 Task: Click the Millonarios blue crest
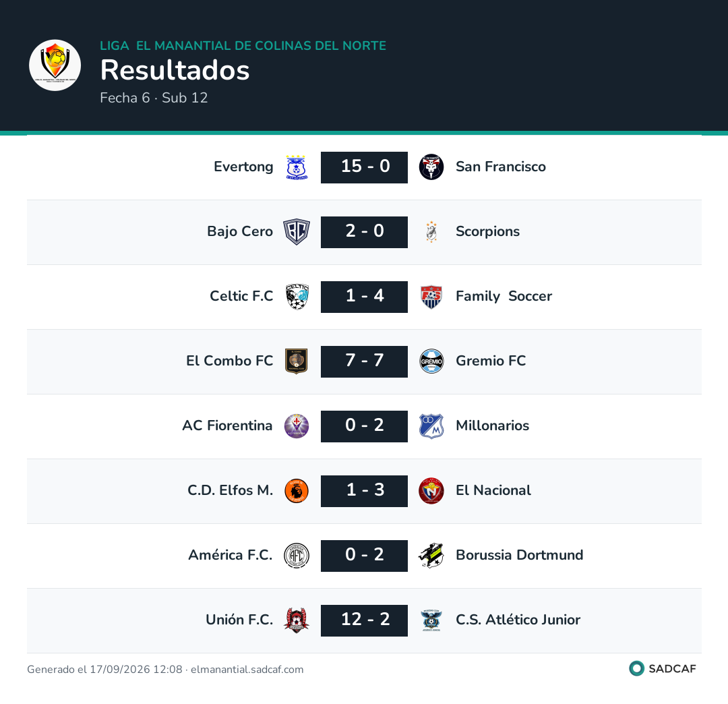point(431,426)
